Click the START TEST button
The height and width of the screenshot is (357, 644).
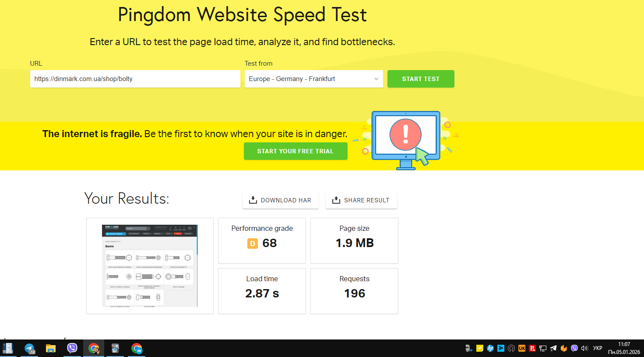tap(421, 79)
